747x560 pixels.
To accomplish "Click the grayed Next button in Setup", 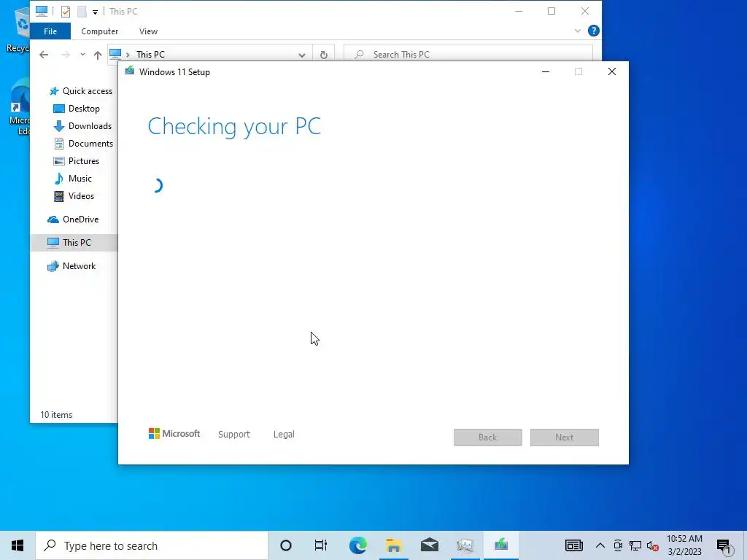I will click(565, 437).
